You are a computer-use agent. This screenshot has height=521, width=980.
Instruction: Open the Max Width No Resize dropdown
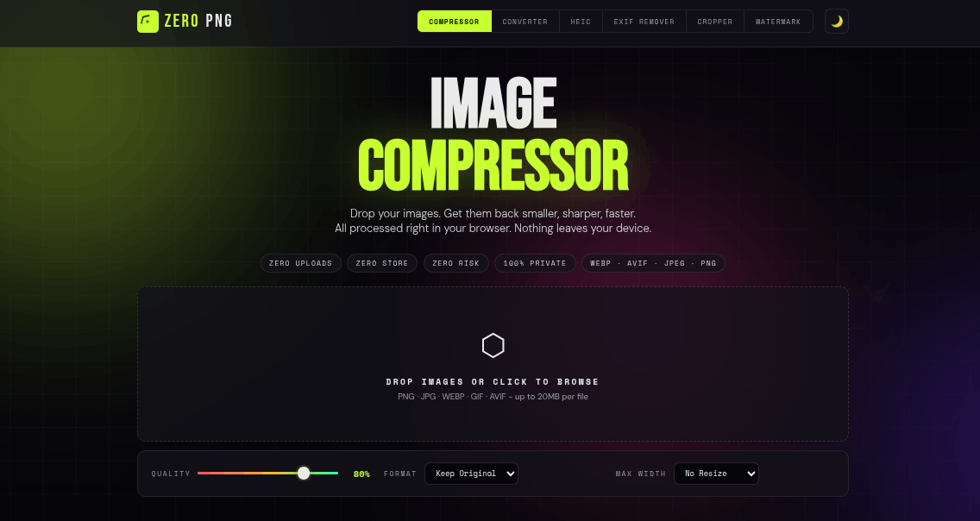[x=716, y=474]
